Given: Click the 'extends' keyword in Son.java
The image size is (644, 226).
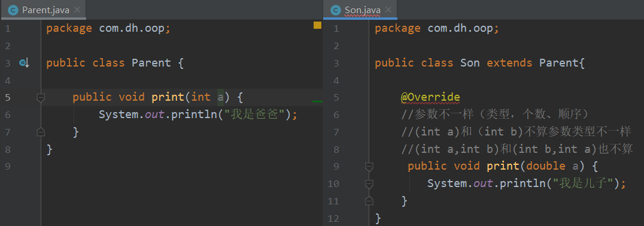Looking at the screenshot, I should point(509,63).
